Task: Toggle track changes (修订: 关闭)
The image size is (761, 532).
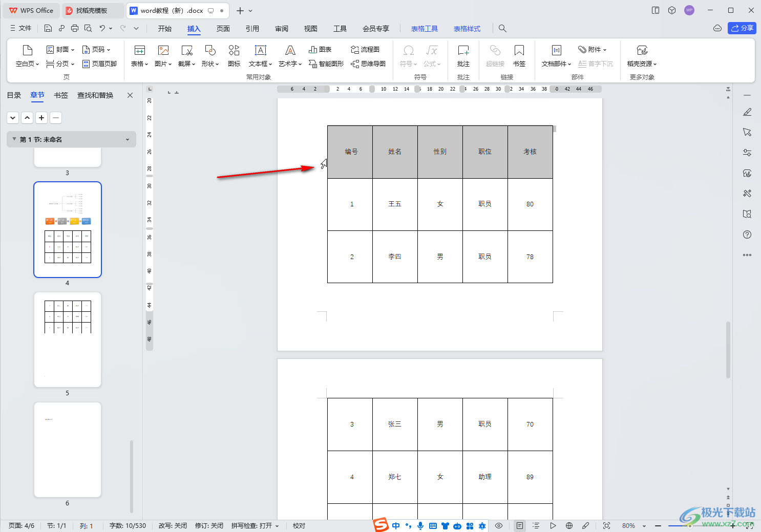Action: 209,526
